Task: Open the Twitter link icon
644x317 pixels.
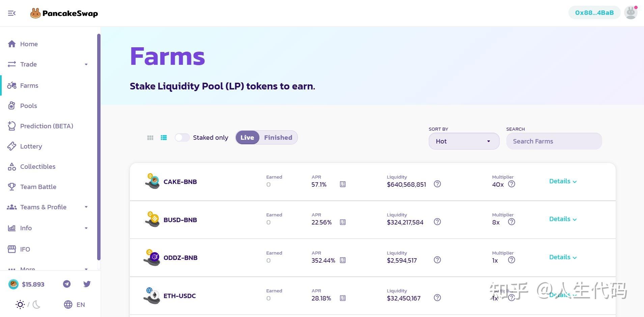Action: coord(87,284)
